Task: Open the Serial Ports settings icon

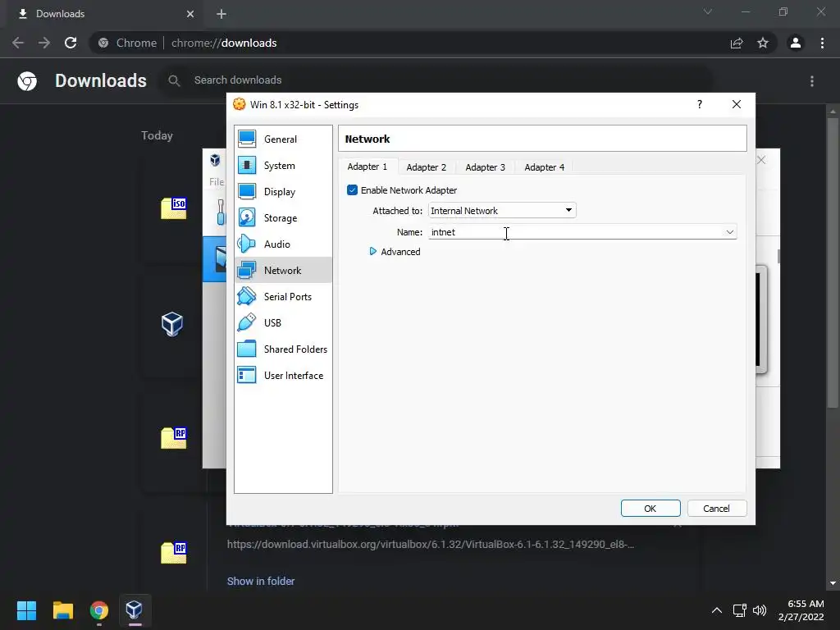Action: click(247, 296)
